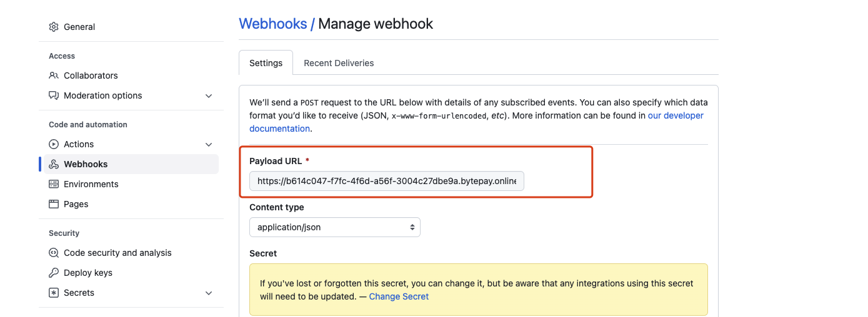The image size is (868, 317).
Task: Click the Secrets asterisk icon
Action: [x=54, y=293]
